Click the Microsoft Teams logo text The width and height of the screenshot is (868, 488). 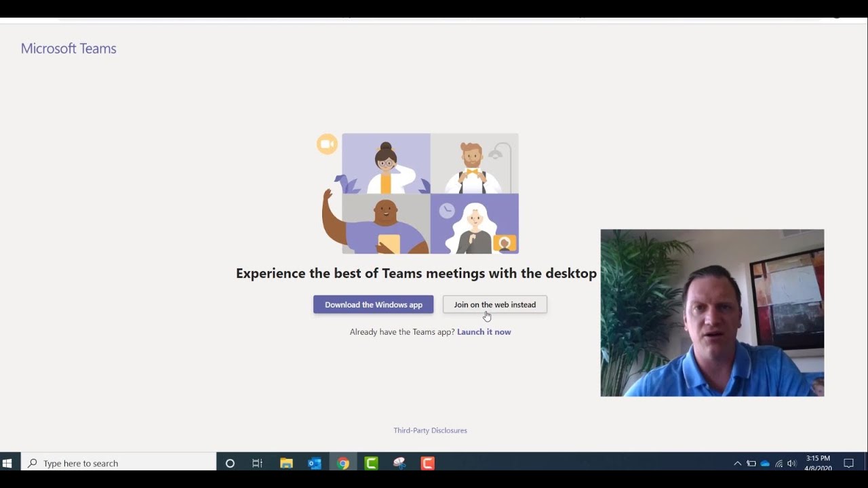click(x=68, y=48)
